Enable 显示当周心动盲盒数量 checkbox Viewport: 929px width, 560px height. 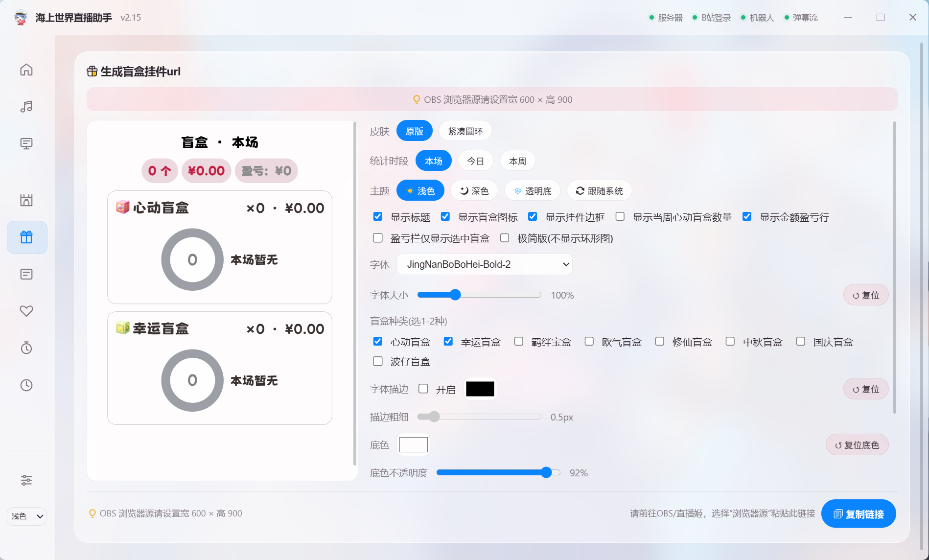point(620,216)
